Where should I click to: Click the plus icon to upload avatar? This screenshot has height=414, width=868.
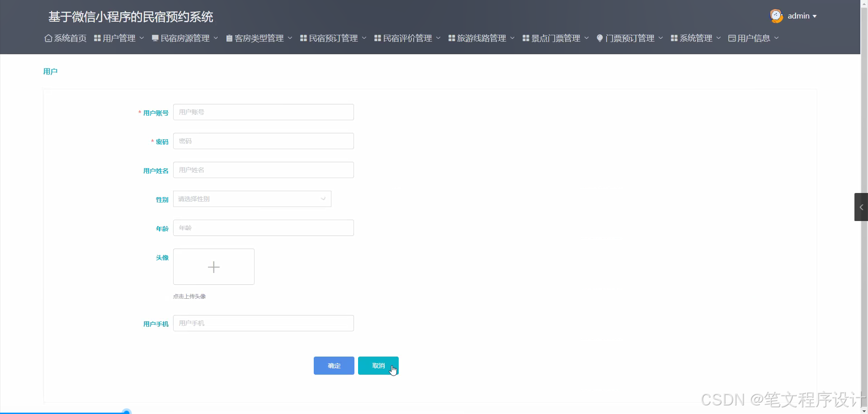tap(213, 267)
